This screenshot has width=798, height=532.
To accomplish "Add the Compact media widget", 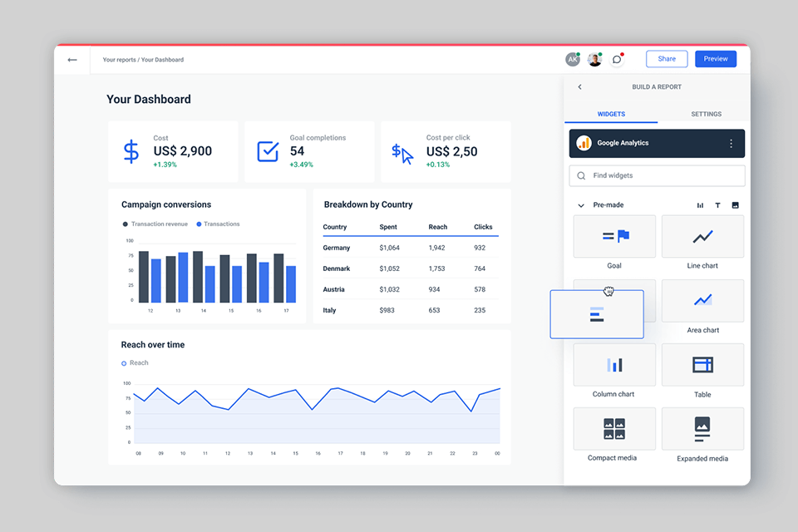I will (614, 429).
